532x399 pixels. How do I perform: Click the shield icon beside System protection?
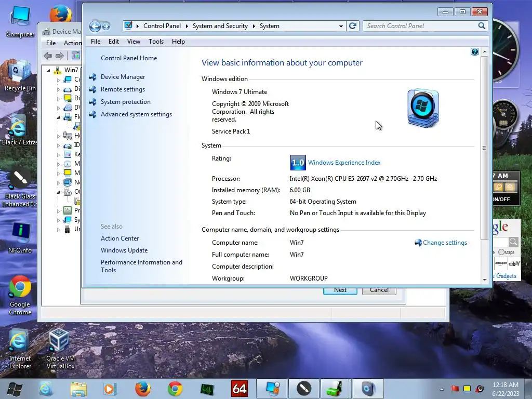92,102
